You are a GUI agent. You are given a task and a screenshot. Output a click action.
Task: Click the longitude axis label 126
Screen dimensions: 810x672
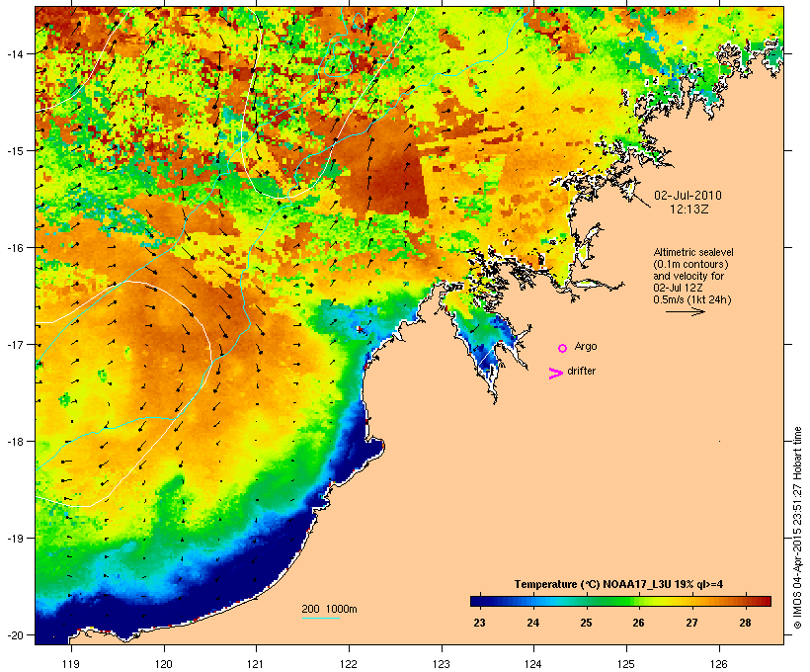point(719,664)
